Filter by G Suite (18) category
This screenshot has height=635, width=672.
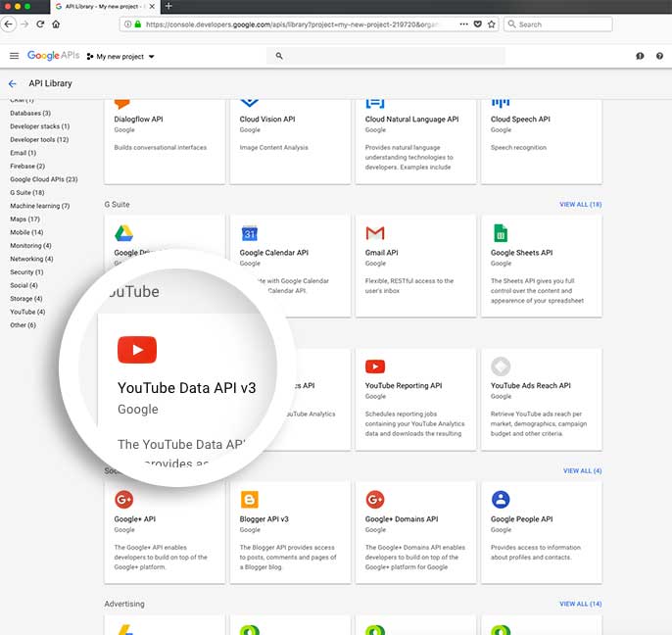click(27, 193)
